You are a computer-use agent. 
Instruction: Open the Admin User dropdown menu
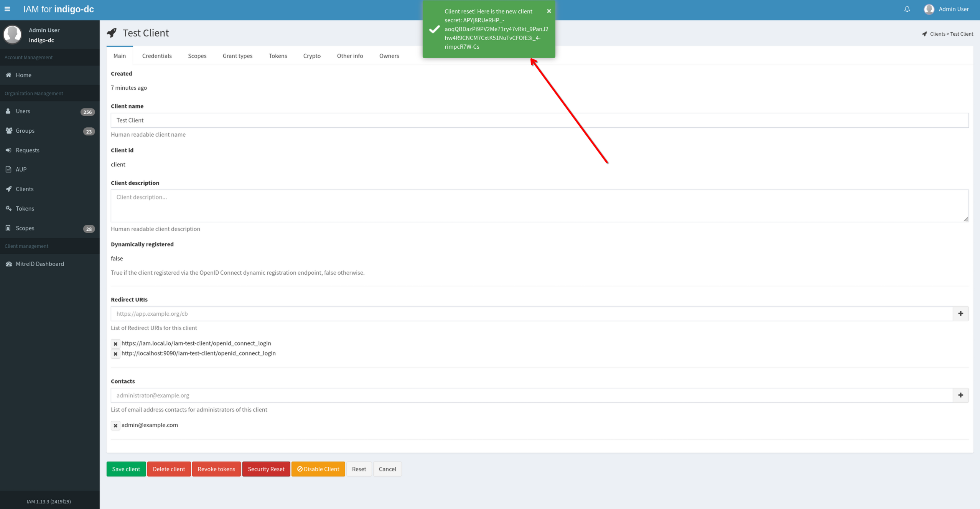pos(947,9)
